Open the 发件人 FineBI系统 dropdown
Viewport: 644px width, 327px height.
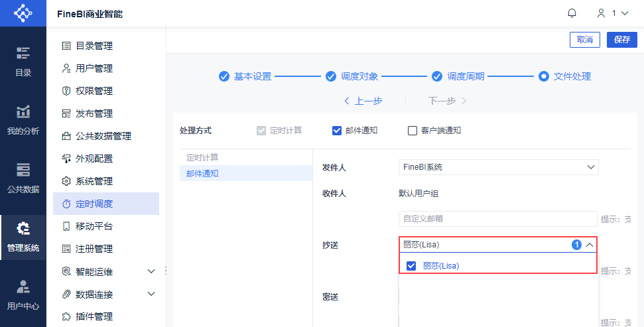click(x=499, y=167)
